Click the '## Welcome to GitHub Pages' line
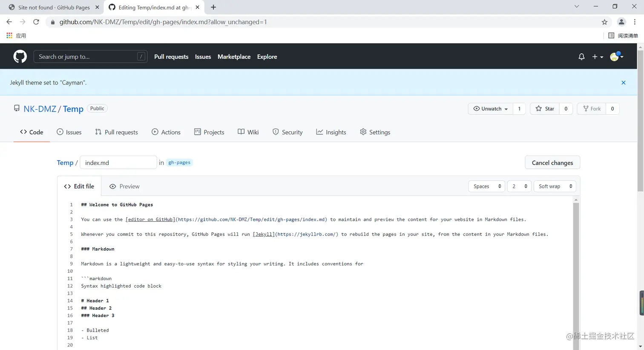 click(117, 205)
